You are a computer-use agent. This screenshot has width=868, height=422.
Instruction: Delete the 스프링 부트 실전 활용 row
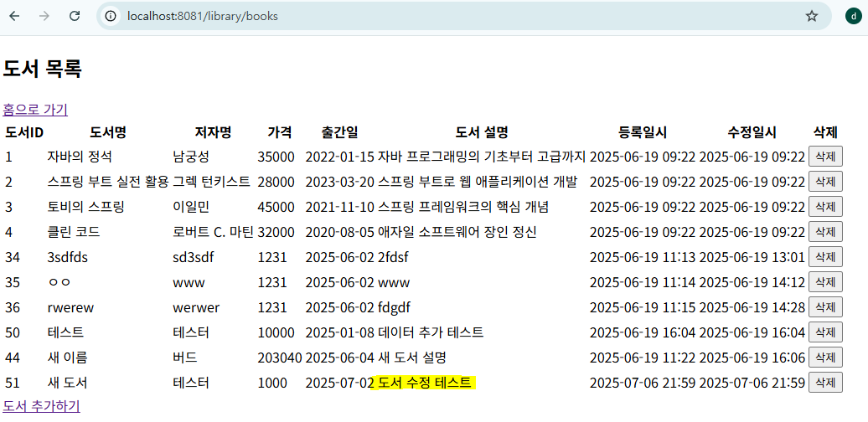(x=825, y=182)
